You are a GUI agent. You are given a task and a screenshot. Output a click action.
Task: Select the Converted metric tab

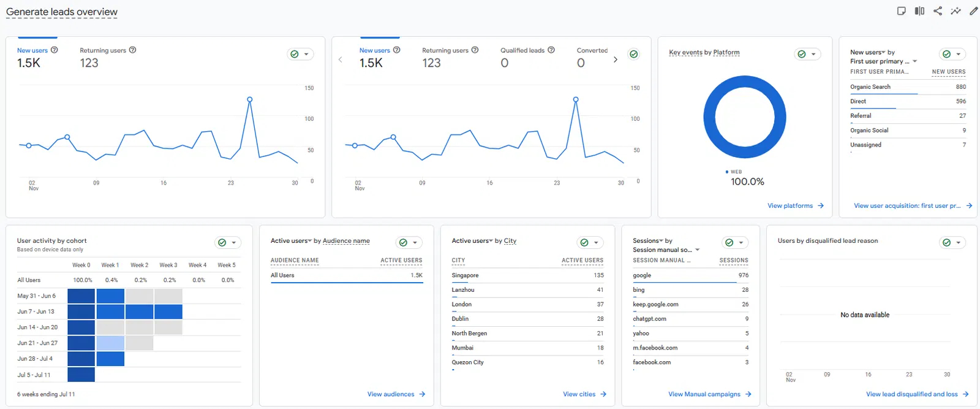click(592, 57)
